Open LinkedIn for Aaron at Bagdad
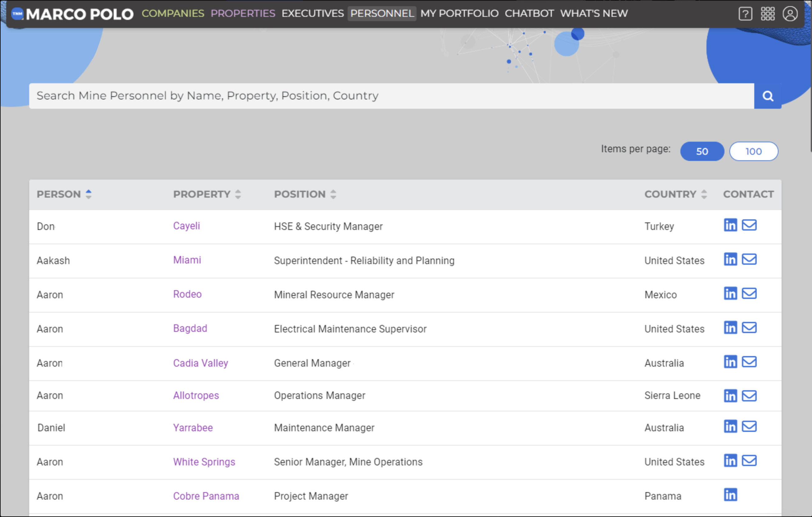The height and width of the screenshot is (517, 812). click(730, 327)
